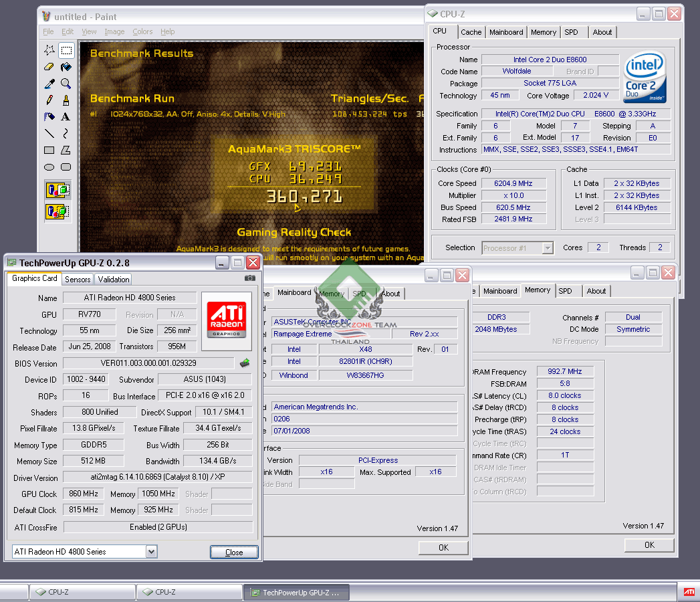Click the GPU Clock 860 MHz field
Image resolution: width=700 pixels, height=602 pixels.
click(x=84, y=494)
